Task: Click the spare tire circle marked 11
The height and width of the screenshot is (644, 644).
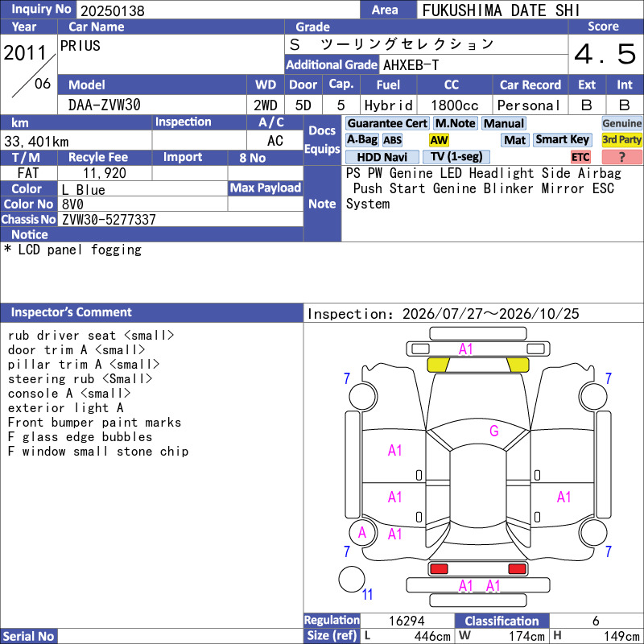Action: (x=352, y=580)
